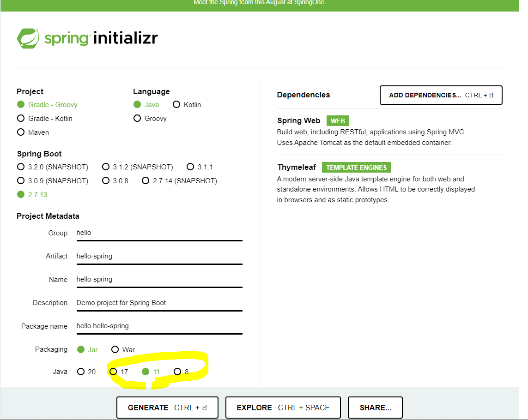The height and width of the screenshot is (420, 528).
Task: Click the Spring leaf logo icon
Action: coord(28,38)
